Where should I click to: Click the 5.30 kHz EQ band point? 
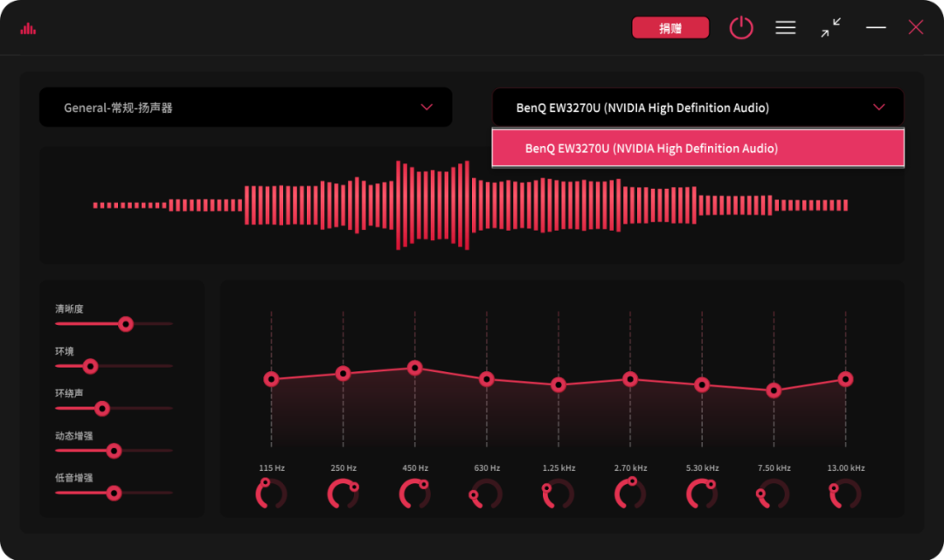point(702,384)
